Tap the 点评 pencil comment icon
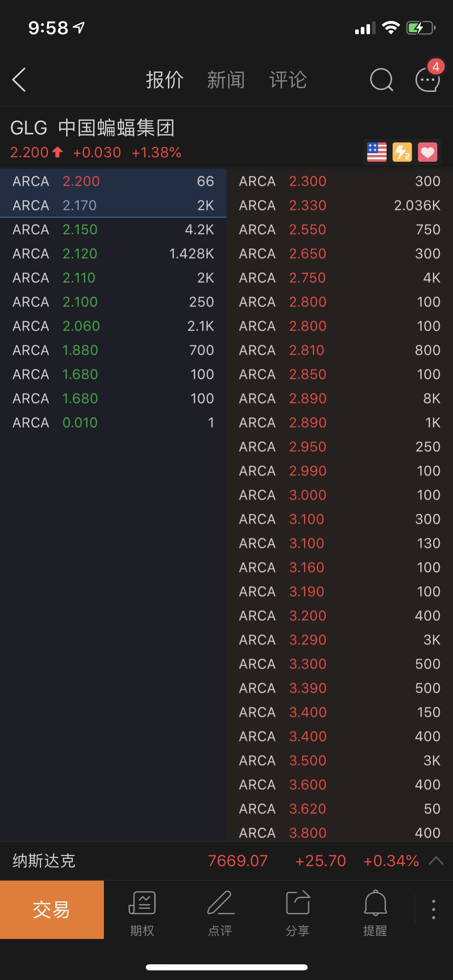 point(220,910)
